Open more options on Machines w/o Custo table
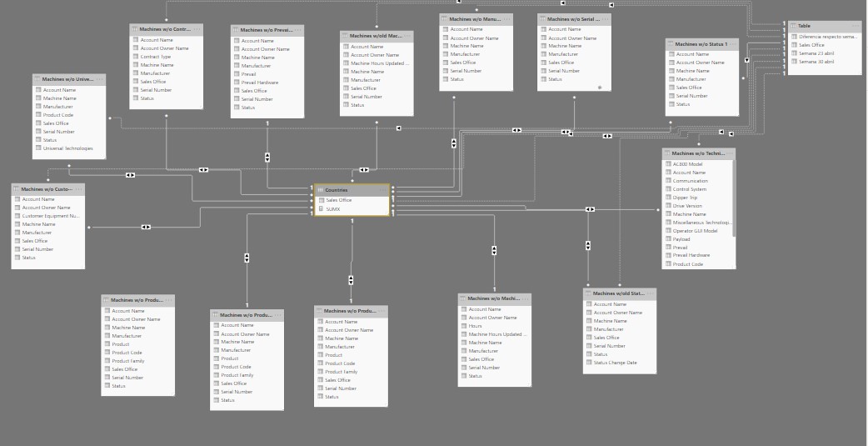The height and width of the screenshot is (446, 868). [79, 189]
